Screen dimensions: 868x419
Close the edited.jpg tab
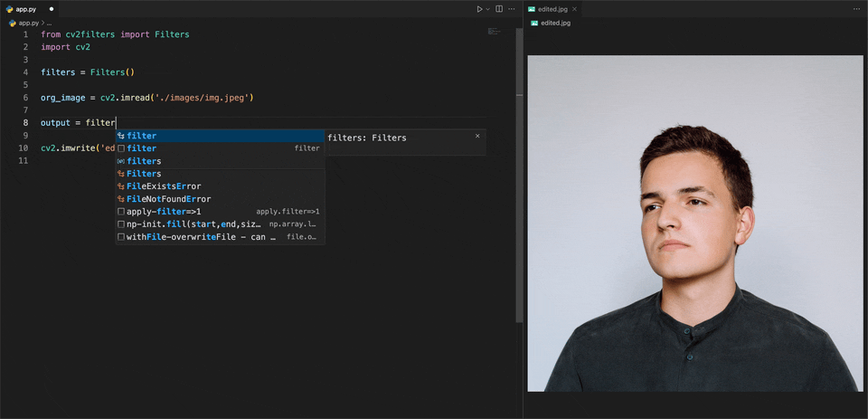click(576, 9)
